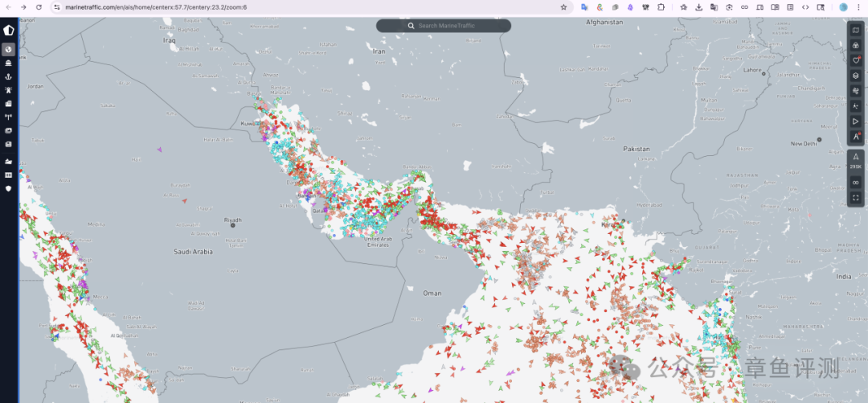Image resolution: width=868 pixels, height=403 pixels.
Task: Click the Lahore city marker on map
Action: tap(764, 74)
